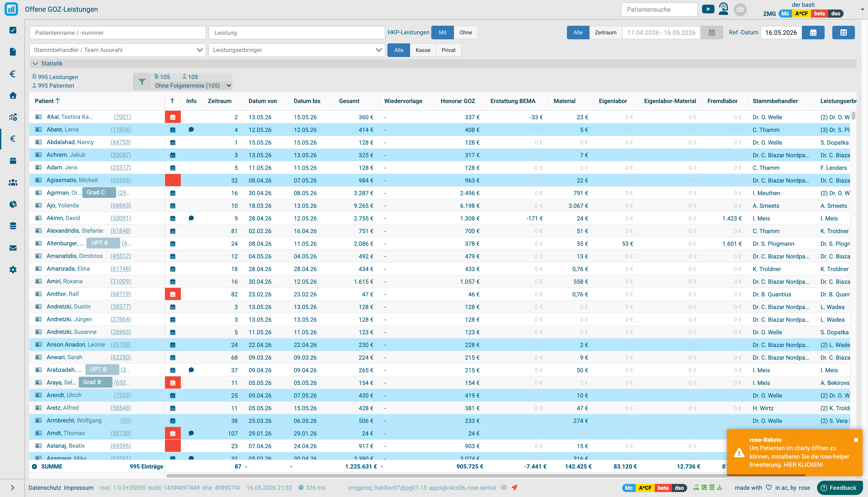Viewport: 868px width, 497px height.
Task: Open the document icon in the sidebar
Action: pos(13,52)
